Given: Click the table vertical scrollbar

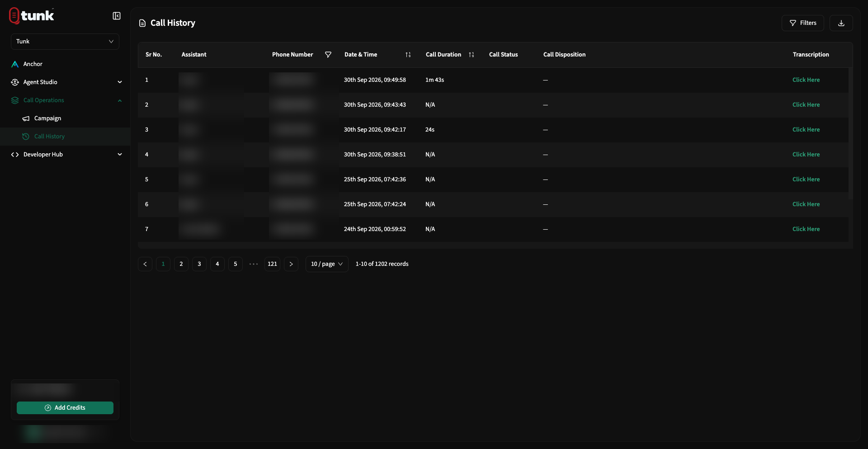Looking at the screenshot, I should (x=851, y=133).
